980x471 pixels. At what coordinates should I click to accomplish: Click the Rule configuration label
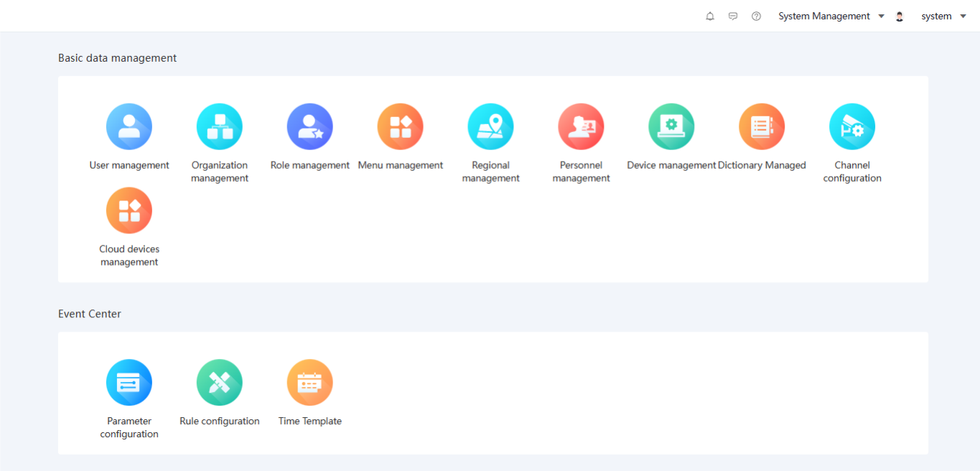(220, 421)
